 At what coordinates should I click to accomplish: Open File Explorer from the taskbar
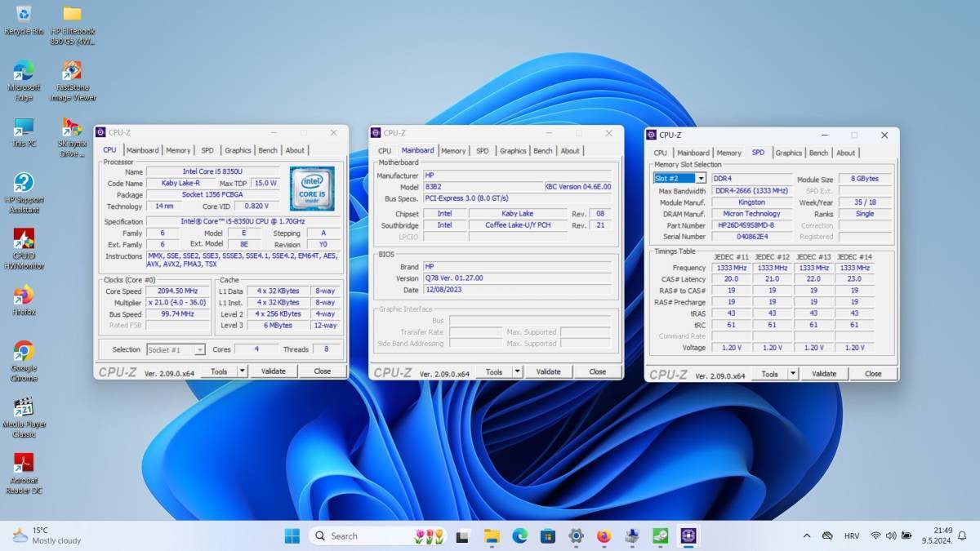[x=492, y=535]
